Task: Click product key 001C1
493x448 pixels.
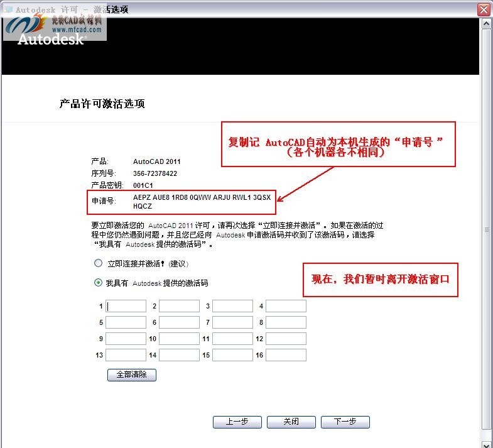Action: 143,185
